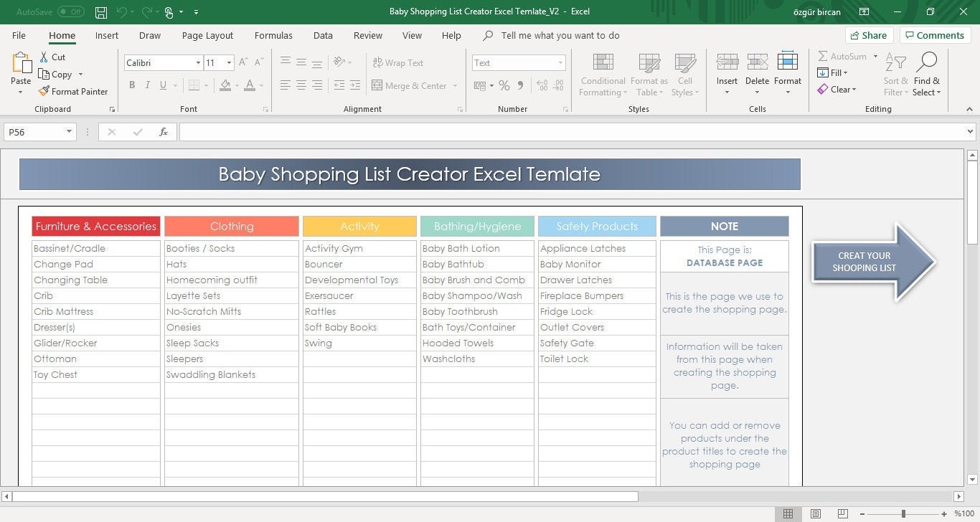Screen dimensions: 980x522
Task: Click the CREAT YOUR SHOPPING LIST arrow
Action: pos(864,262)
